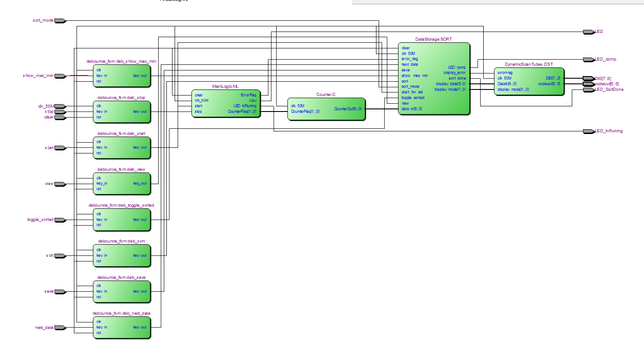Click CounterFlag[1..0] input on Counter block
644x357 pixels.
click(305, 112)
